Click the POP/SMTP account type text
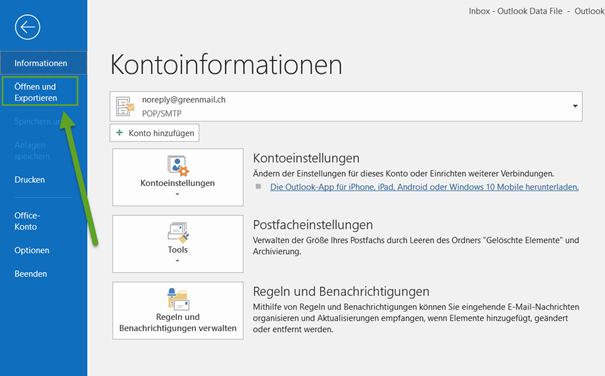This screenshot has width=605, height=376. (x=162, y=113)
